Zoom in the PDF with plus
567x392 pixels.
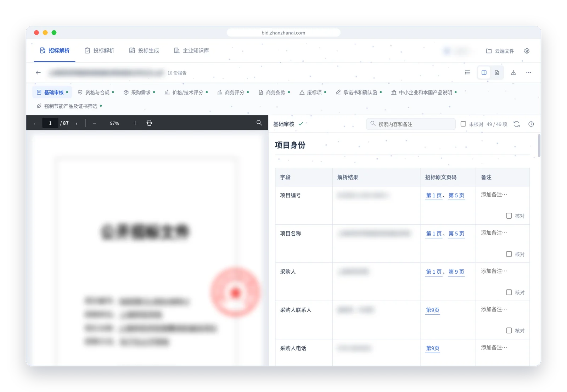(x=135, y=123)
